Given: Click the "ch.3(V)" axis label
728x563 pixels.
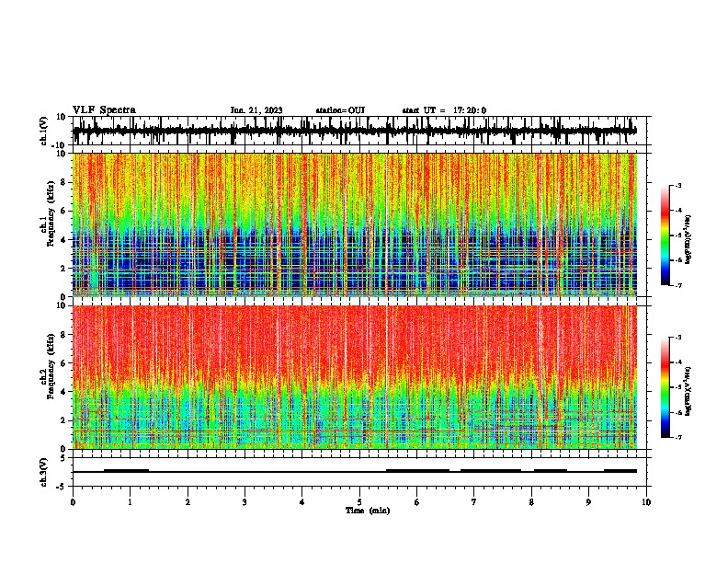Looking at the screenshot, I should pyautogui.click(x=44, y=472).
